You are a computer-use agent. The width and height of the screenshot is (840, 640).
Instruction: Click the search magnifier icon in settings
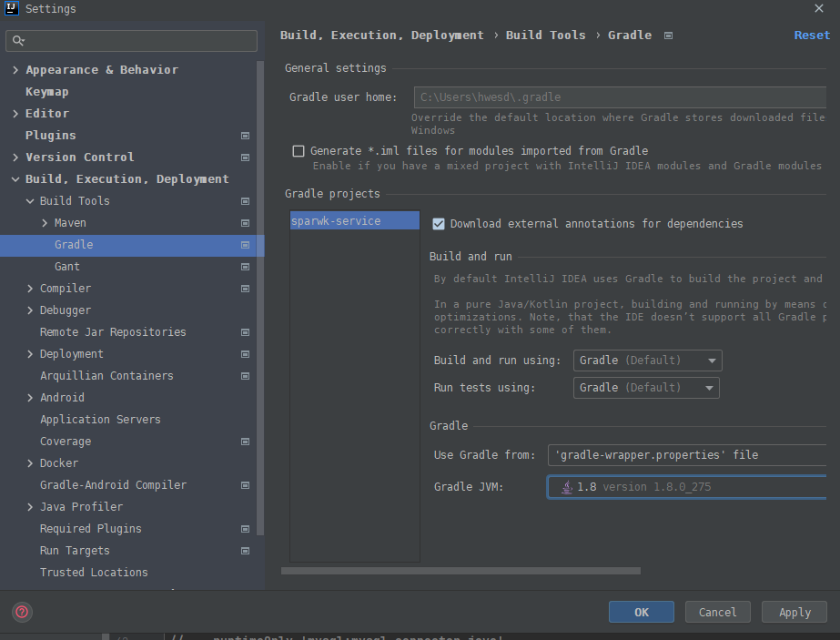[x=18, y=41]
